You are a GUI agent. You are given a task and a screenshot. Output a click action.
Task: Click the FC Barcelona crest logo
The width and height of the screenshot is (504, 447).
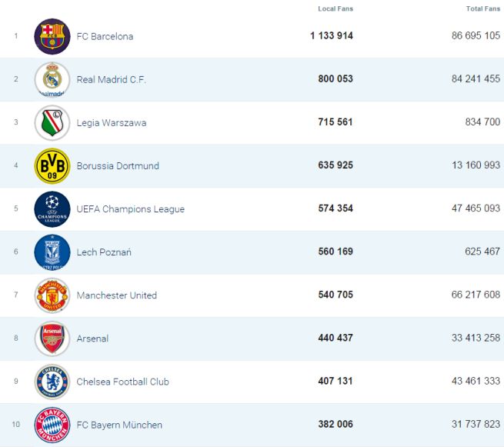[52, 36]
